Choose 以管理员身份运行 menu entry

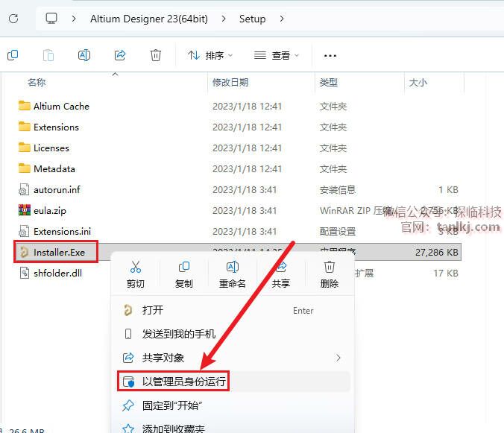coord(233,382)
